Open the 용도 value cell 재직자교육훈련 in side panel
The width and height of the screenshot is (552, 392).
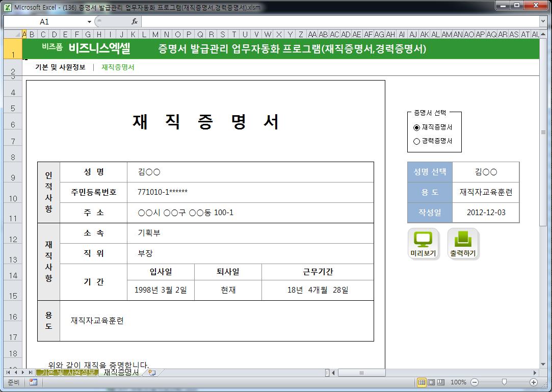coord(486,192)
